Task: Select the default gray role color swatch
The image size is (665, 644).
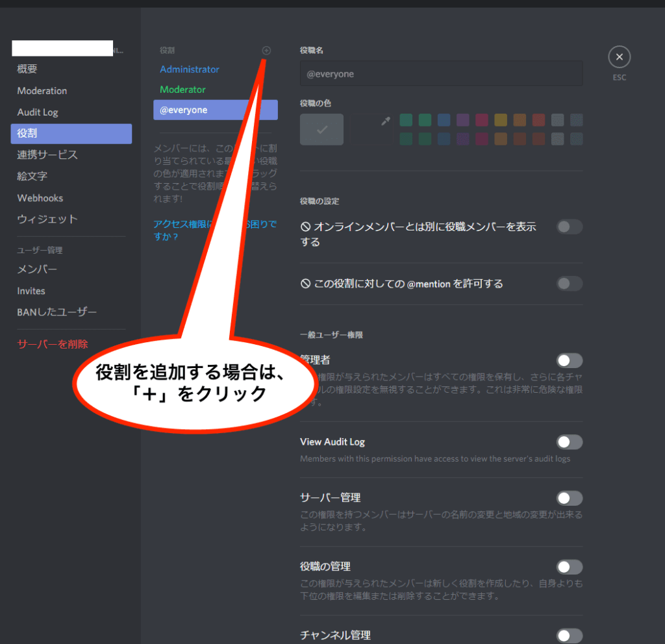Action: pos(321,129)
